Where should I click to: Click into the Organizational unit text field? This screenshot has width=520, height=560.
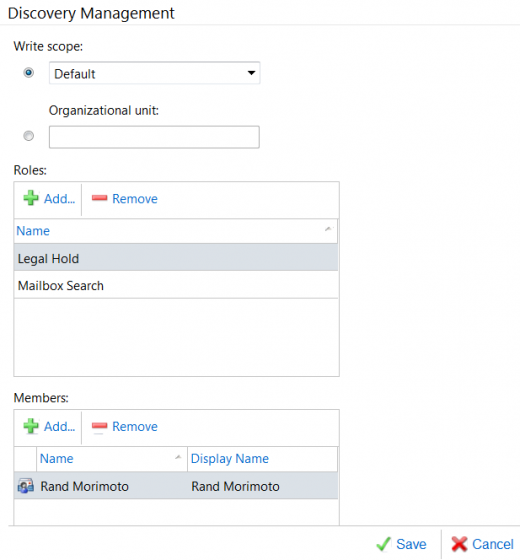[x=154, y=137]
